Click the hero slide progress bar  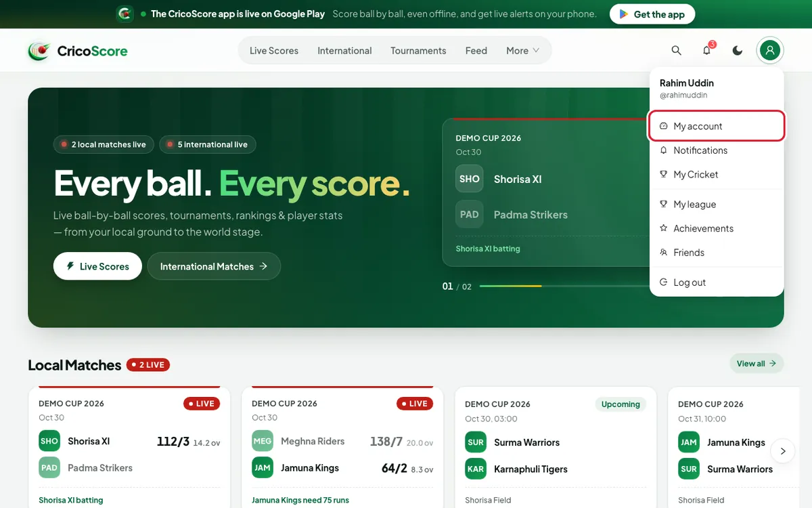(564, 287)
